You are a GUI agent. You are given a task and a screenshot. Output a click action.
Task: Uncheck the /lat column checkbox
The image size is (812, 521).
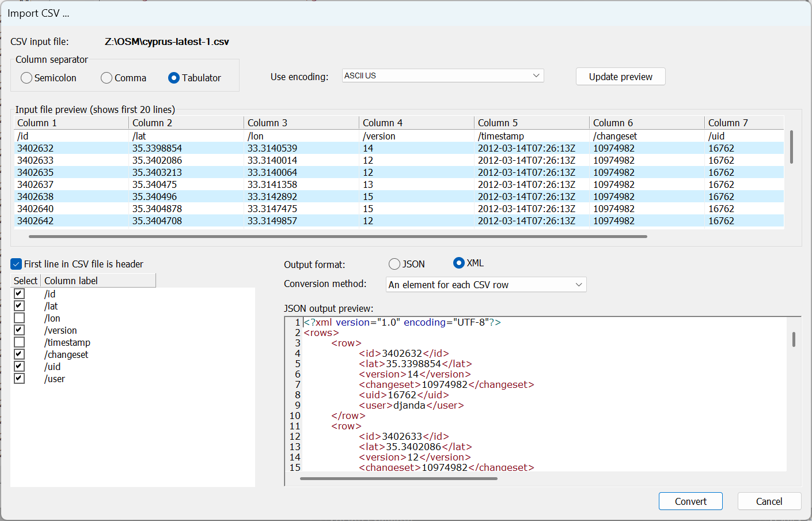(20, 305)
